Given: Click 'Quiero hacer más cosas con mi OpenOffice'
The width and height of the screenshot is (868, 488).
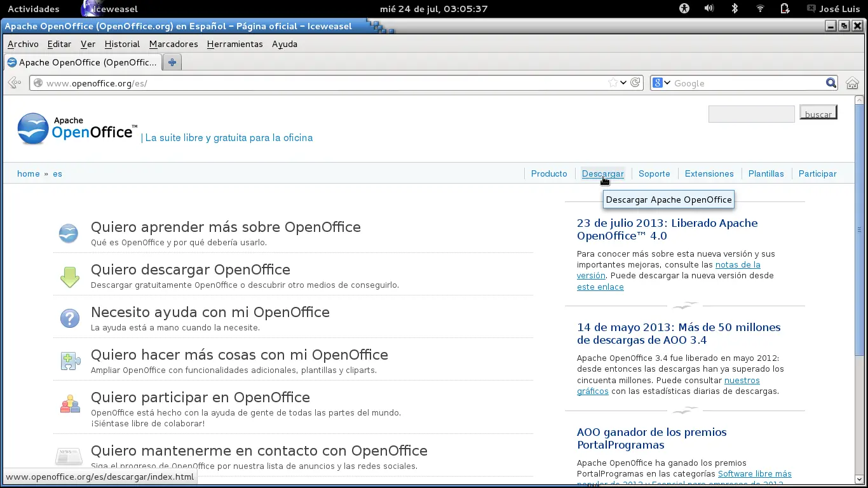Looking at the screenshot, I should (240, 355).
